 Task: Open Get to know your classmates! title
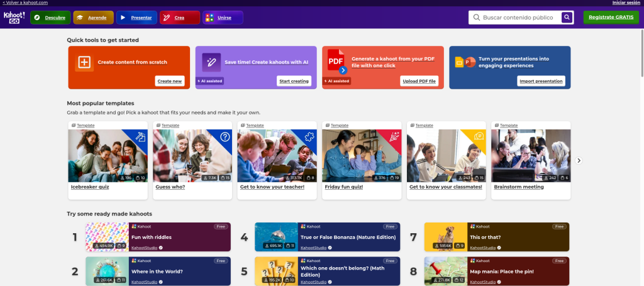coord(446,187)
